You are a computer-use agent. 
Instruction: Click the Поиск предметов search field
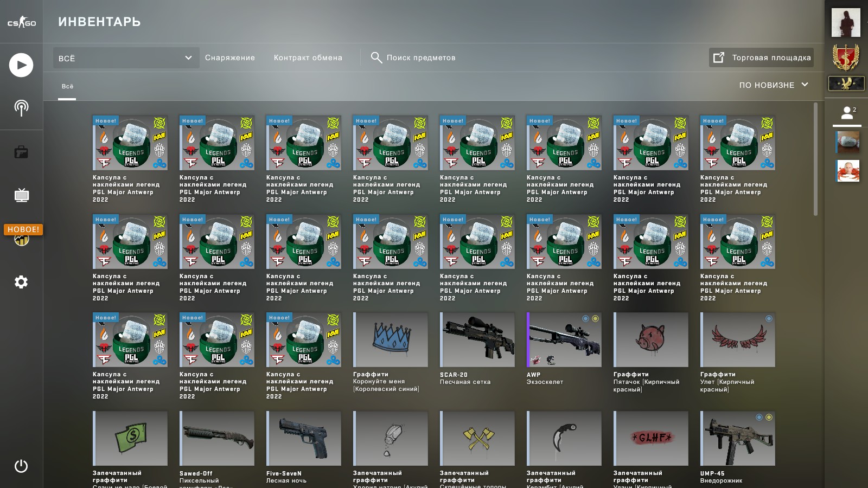click(x=421, y=58)
